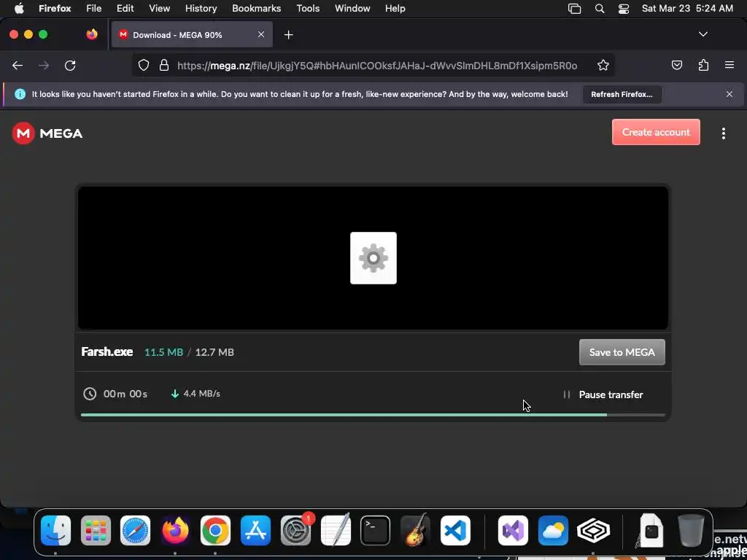Open the Help menu
747x560 pixels.
point(395,8)
